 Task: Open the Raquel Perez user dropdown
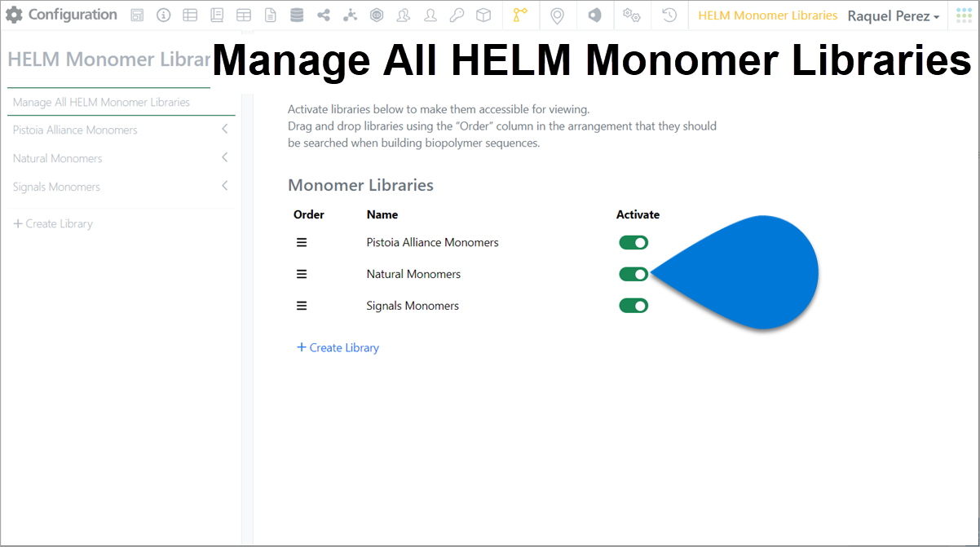pos(894,15)
